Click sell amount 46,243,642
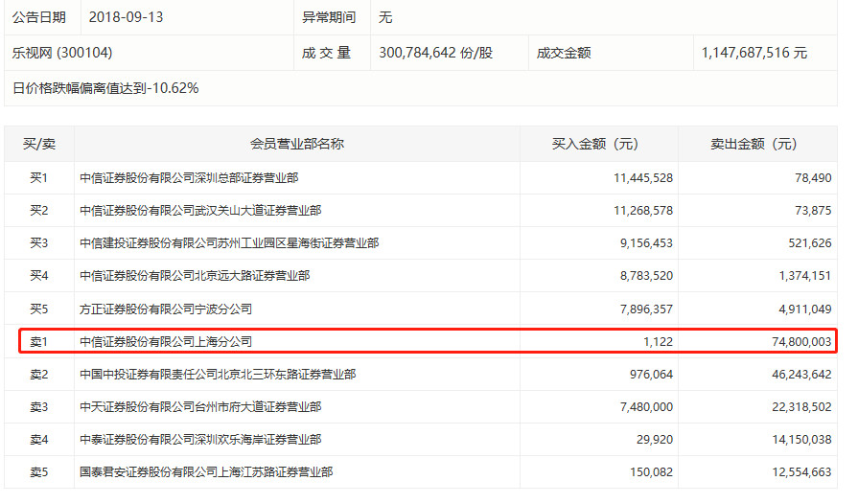Screen dimensions: 858x504 click(801, 375)
